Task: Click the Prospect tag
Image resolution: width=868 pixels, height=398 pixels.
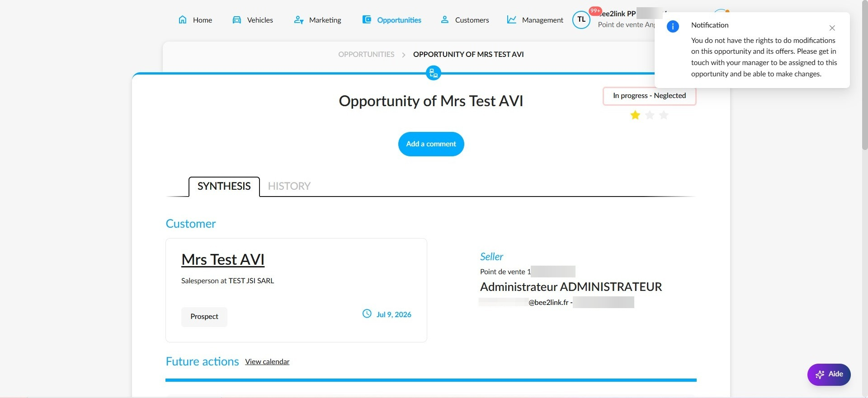Action: pos(204,317)
